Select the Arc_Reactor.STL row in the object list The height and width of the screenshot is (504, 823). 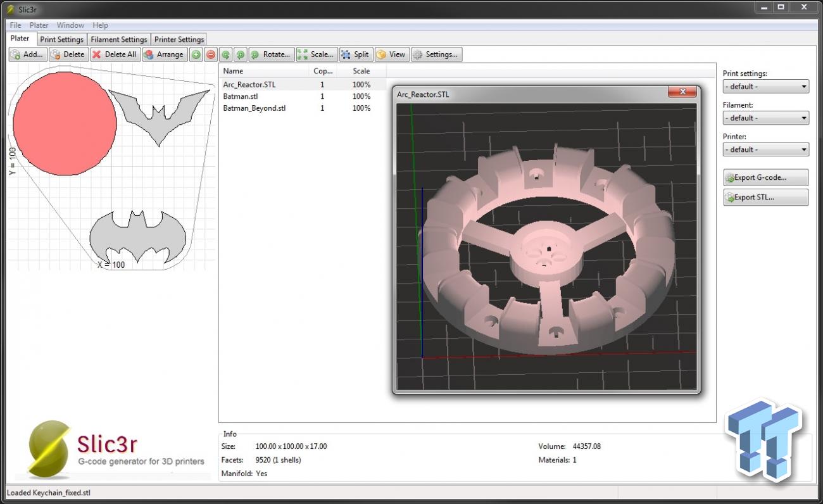tap(303, 84)
